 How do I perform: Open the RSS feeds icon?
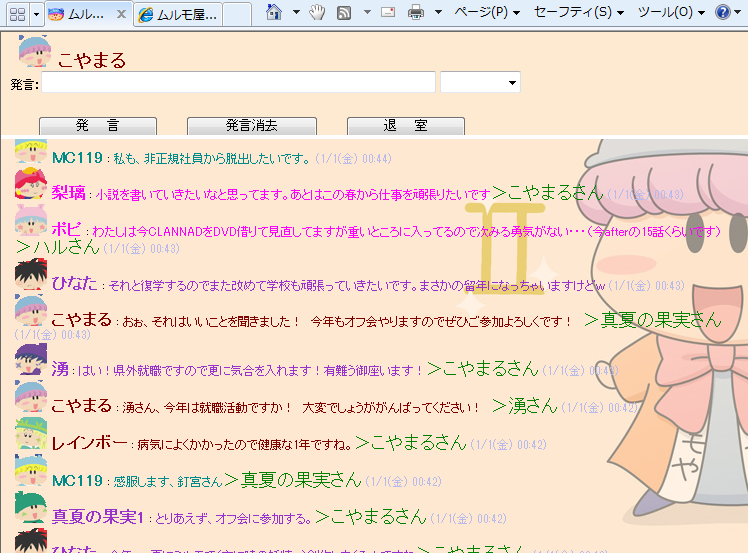344,12
